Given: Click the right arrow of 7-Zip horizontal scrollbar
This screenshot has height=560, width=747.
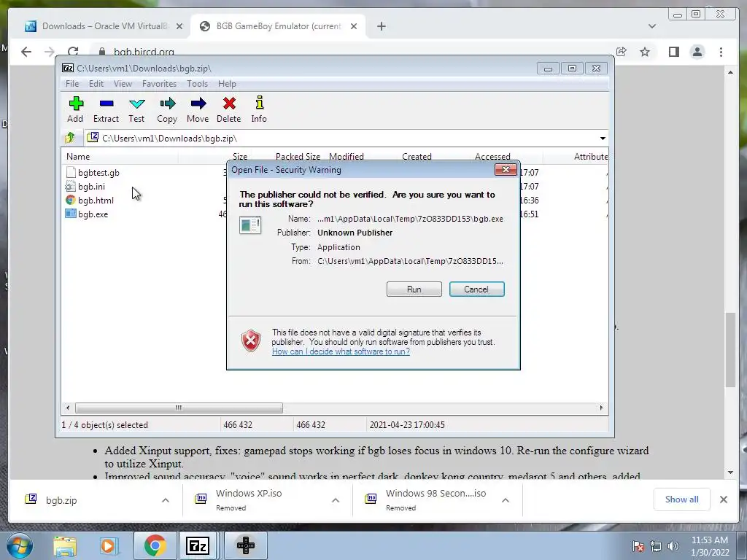Looking at the screenshot, I should click(601, 408).
